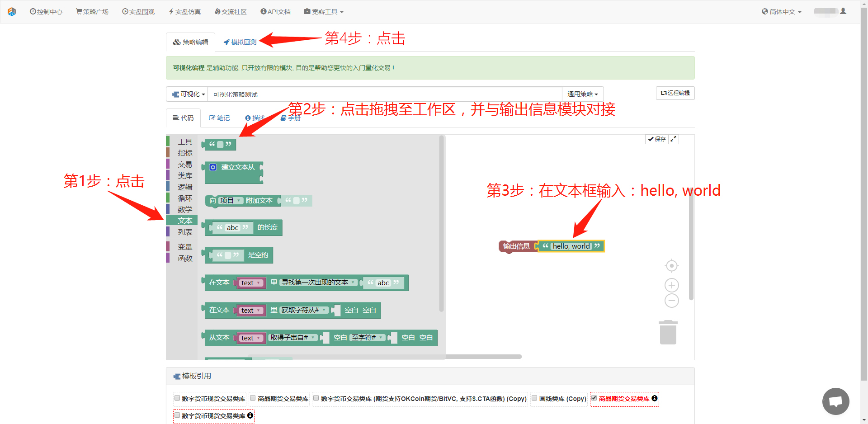Viewport: 868px width, 424px height.
Task: Click the 远程编辑 button
Action: (x=675, y=93)
